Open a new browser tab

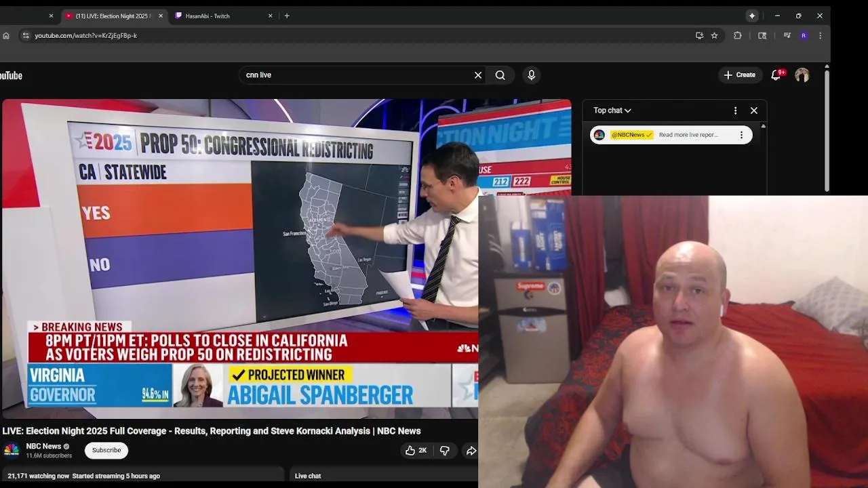click(287, 16)
